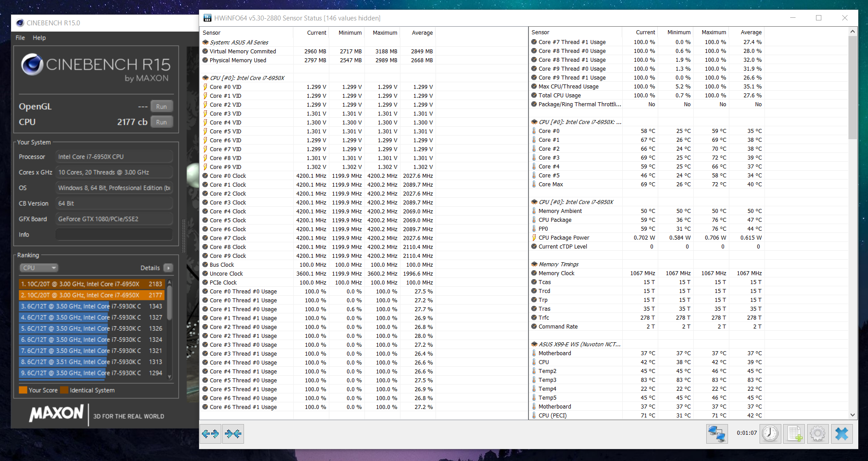Click the left panel Sensor column header
Screen dimensions: 868x461
pos(246,33)
